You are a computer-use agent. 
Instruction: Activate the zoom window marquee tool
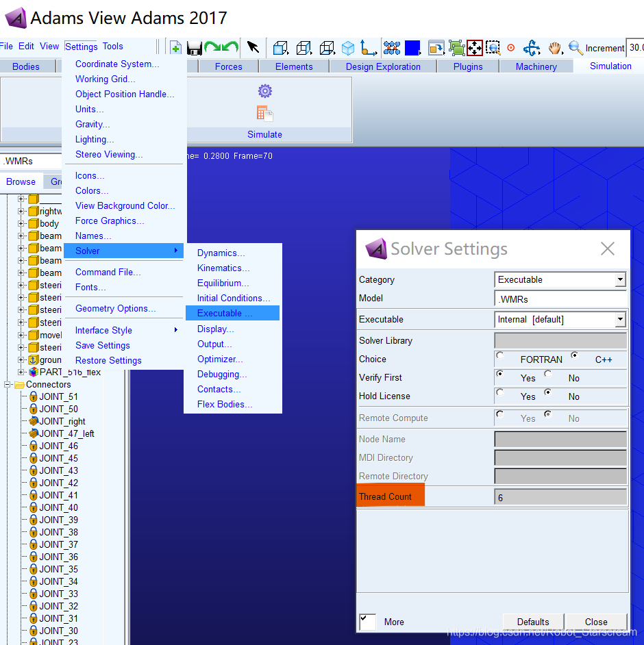click(493, 48)
